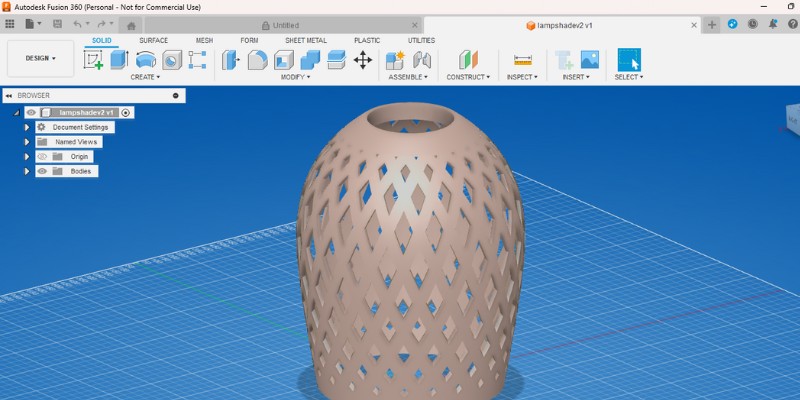Open a new design tab with plus button
Image resolution: width=800 pixels, height=400 pixels.
pyautogui.click(x=712, y=25)
